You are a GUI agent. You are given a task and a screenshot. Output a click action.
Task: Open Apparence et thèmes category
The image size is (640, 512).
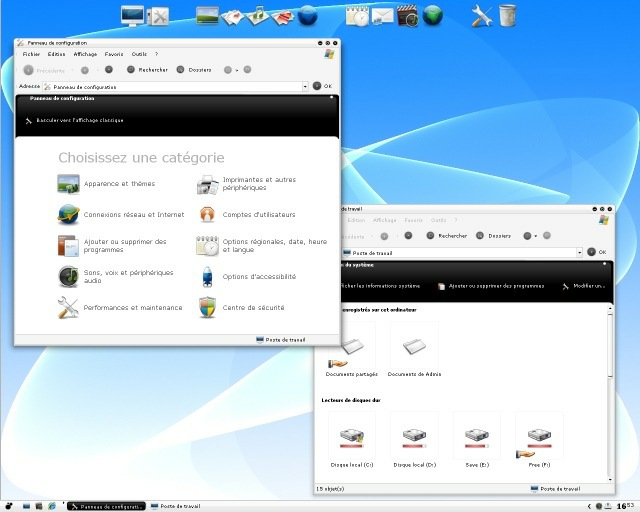[106, 184]
